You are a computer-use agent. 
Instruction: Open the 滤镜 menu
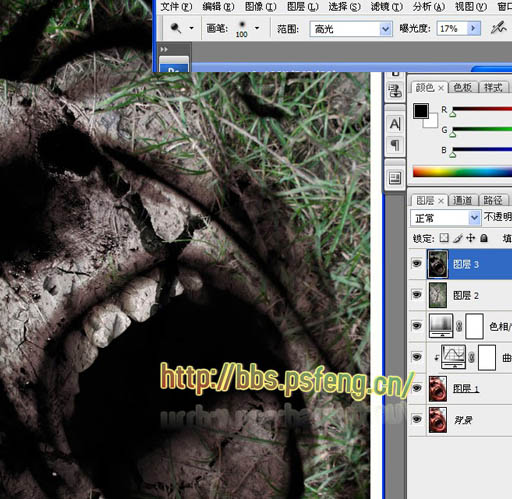coord(387,6)
